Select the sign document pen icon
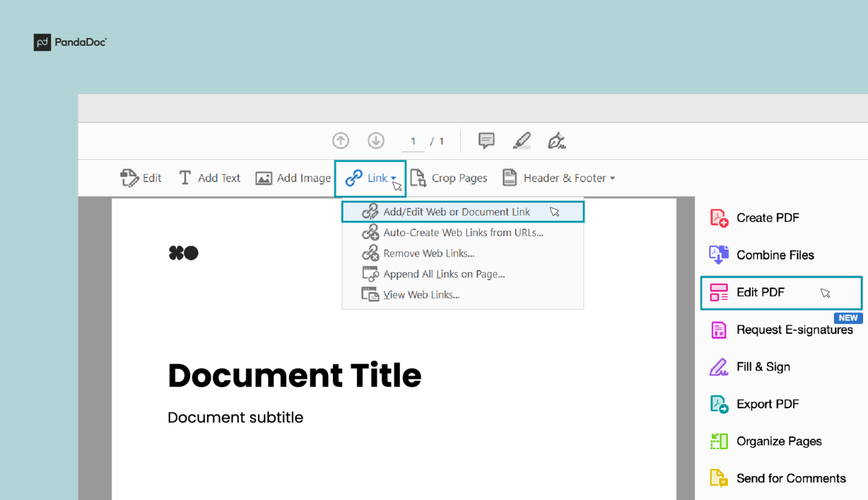 557,141
